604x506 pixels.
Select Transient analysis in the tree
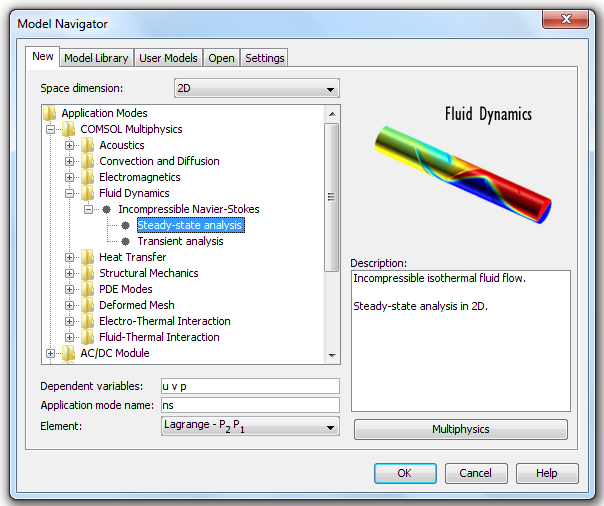180,241
